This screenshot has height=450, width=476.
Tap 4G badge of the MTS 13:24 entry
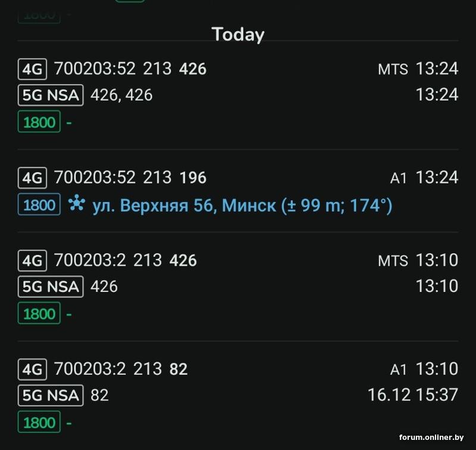point(32,69)
